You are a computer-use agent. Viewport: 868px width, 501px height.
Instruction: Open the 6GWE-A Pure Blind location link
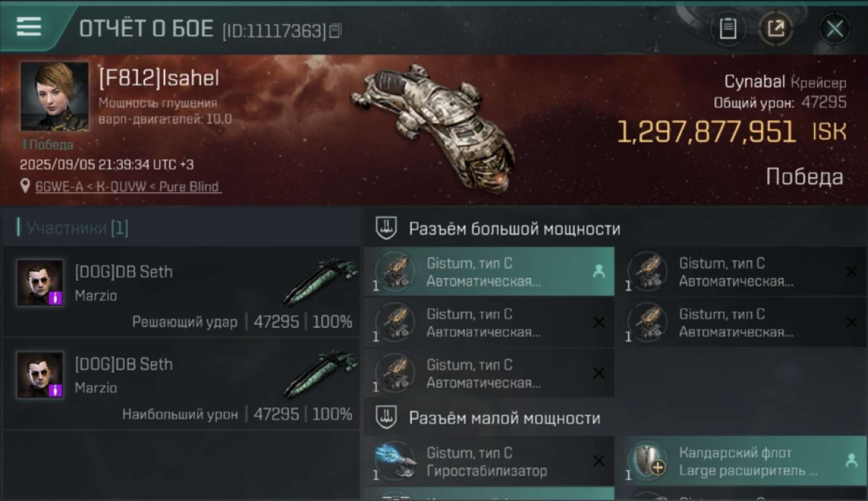click(127, 187)
